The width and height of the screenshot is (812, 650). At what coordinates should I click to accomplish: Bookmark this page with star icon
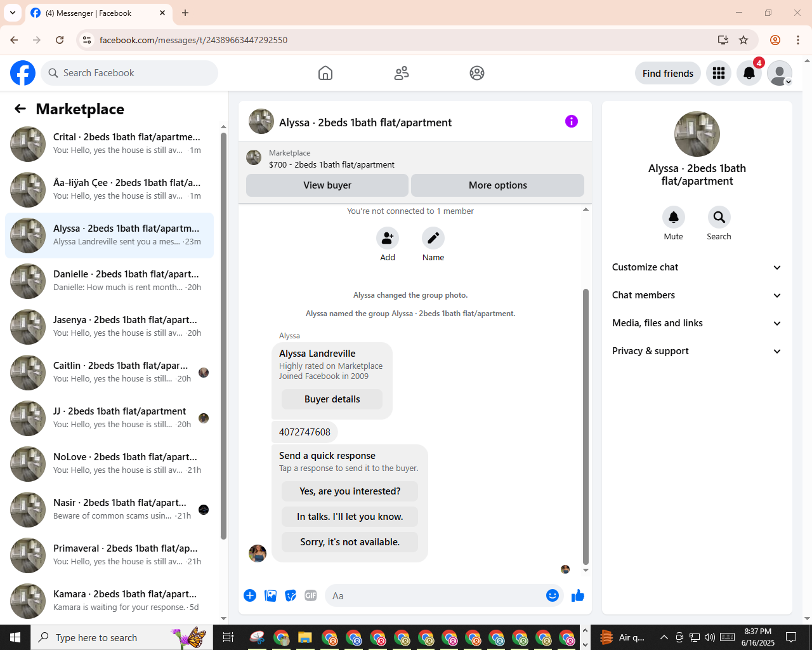[x=743, y=40]
